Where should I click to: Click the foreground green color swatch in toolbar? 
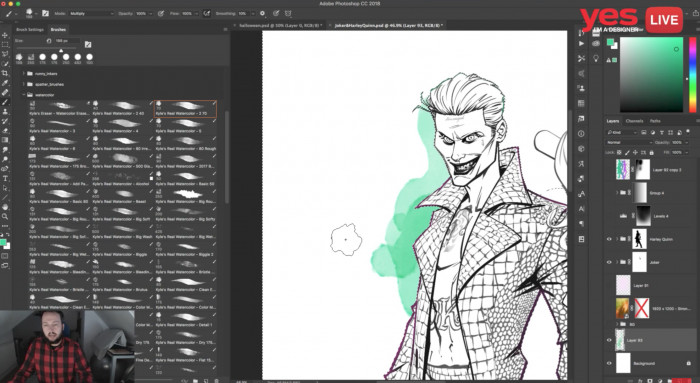(x=3, y=243)
